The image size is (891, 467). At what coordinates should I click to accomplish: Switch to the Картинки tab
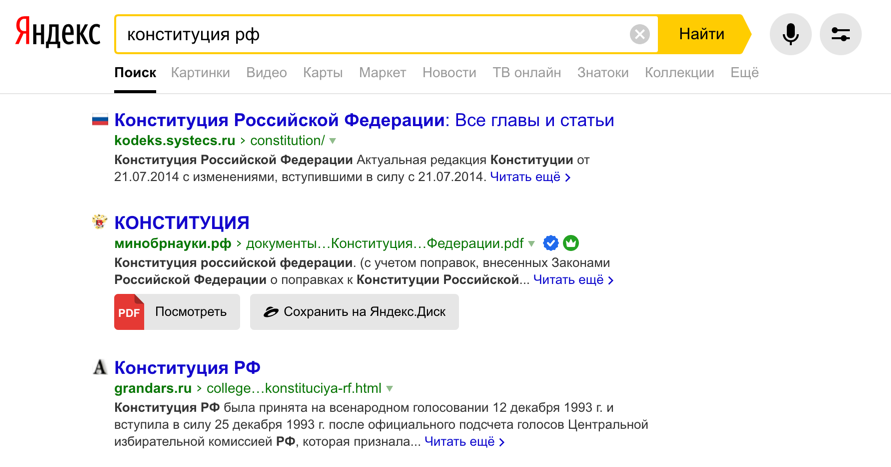click(x=201, y=73)
